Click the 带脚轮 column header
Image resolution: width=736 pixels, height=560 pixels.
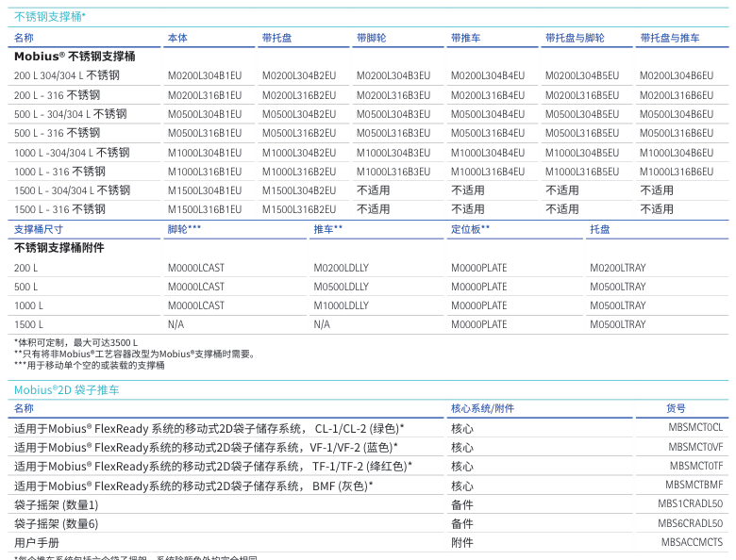(371, 38)
